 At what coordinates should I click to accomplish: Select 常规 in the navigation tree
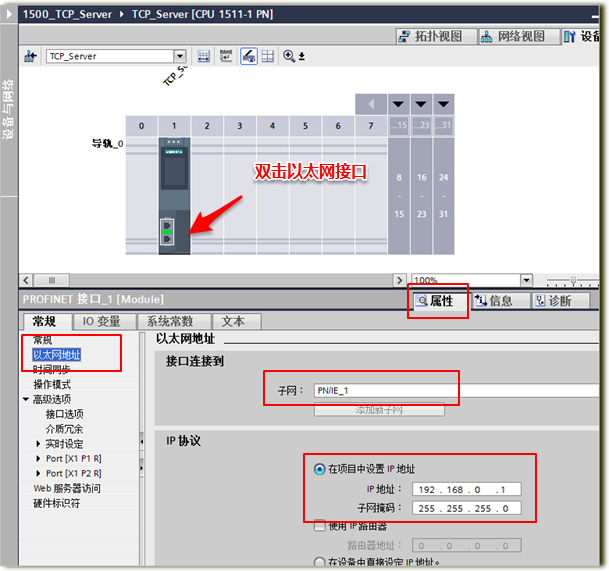[43, 340]
